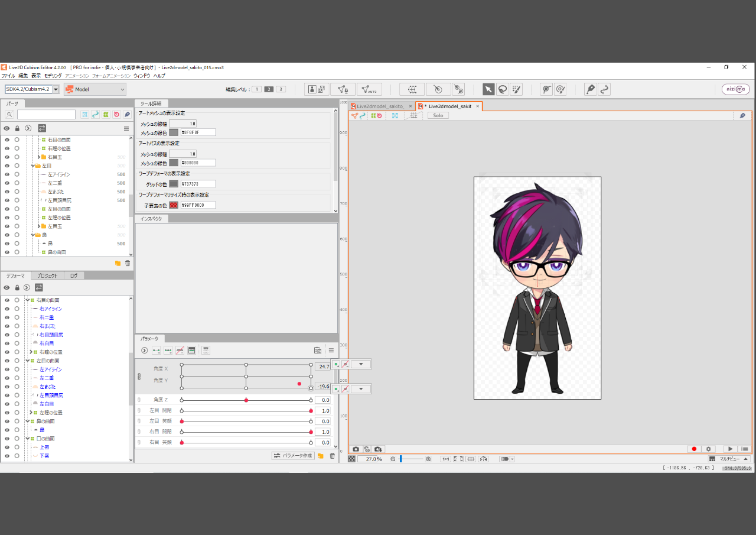Click the Solo button above canvas
756x535 pixels.
[x=438, y=116]
